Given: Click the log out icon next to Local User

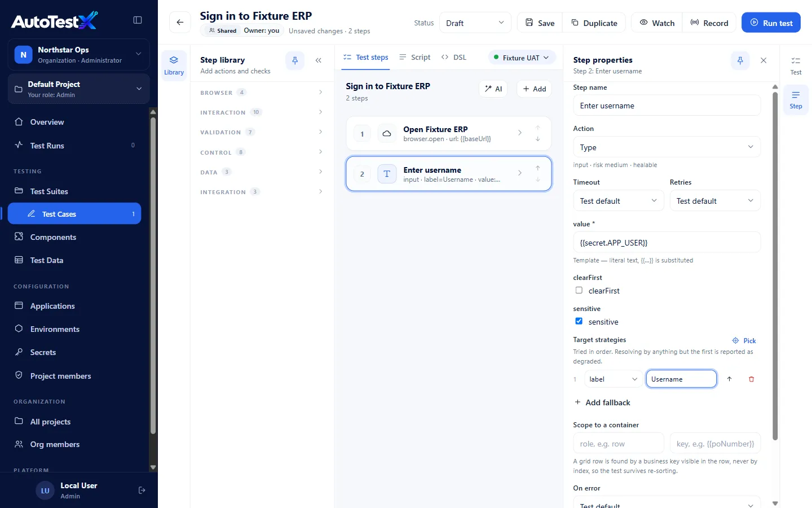Looking at the screenshot, I should tap(142, 491).
